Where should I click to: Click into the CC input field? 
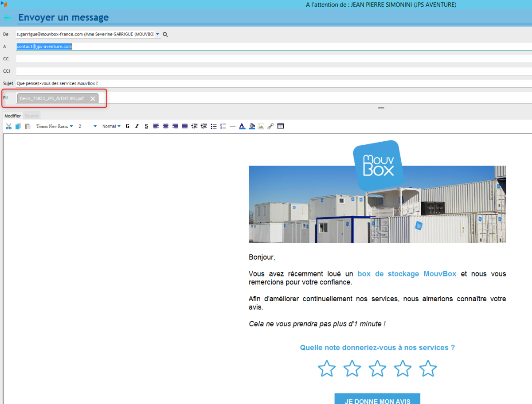[x=266, y=58]
